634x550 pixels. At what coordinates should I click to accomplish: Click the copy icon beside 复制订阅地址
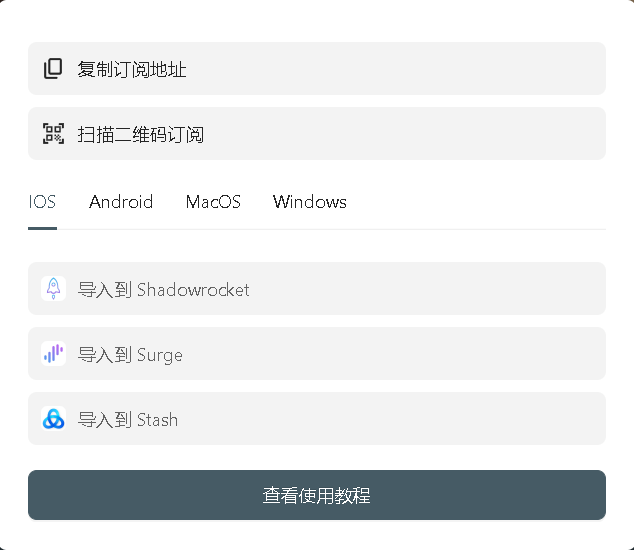53,68
